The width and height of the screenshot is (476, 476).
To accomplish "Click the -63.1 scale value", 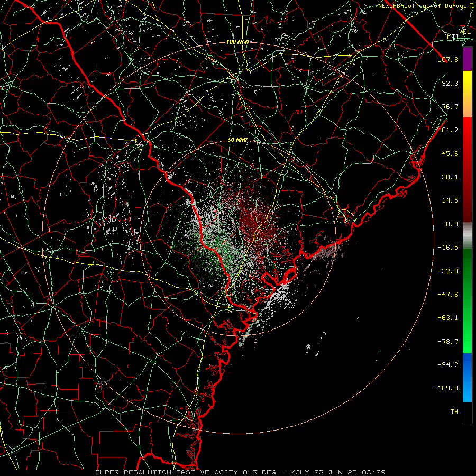I will [448, 318].
